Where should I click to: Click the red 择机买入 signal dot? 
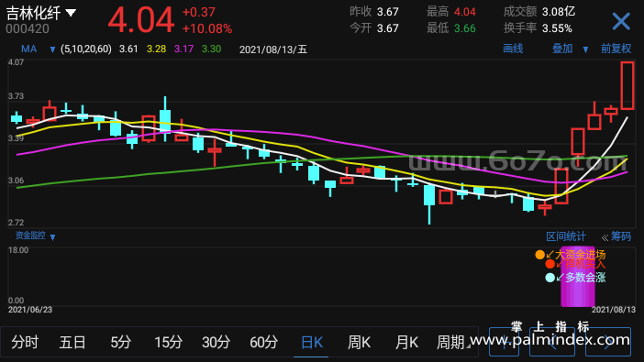click(x=550, y=264)
